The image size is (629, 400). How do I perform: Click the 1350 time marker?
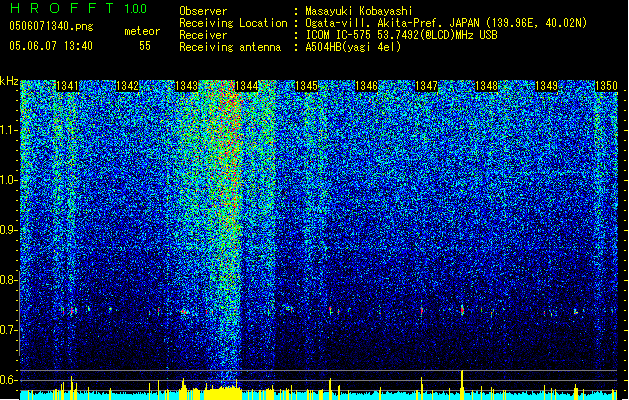(606, 86)
